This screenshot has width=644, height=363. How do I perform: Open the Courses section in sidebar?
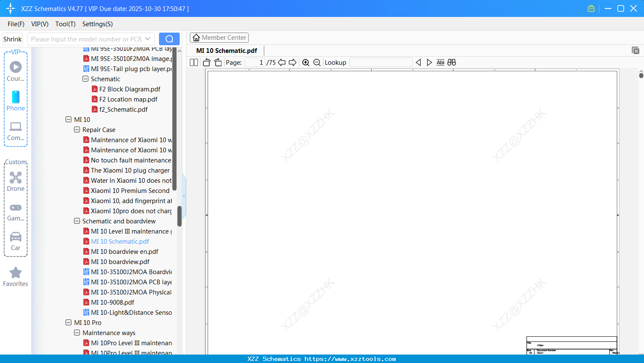tap(16, 71)
